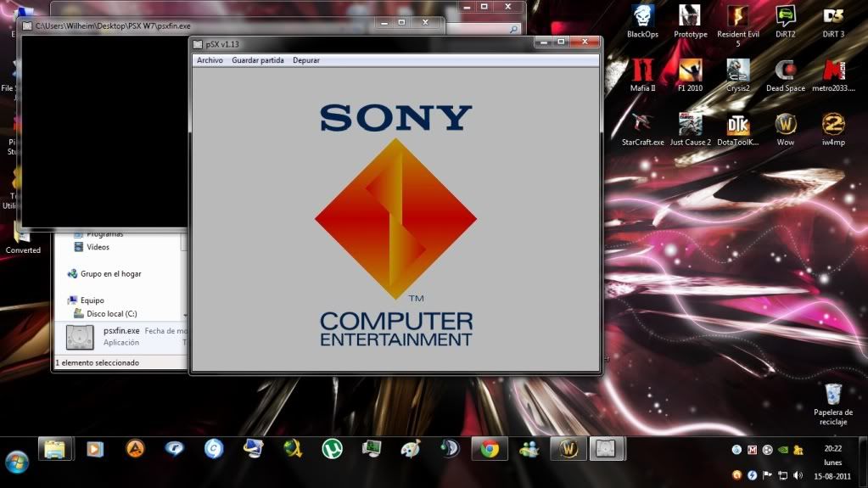
Task: Open the Gmail notifier tray icon
Action: (x=752, y=450)
